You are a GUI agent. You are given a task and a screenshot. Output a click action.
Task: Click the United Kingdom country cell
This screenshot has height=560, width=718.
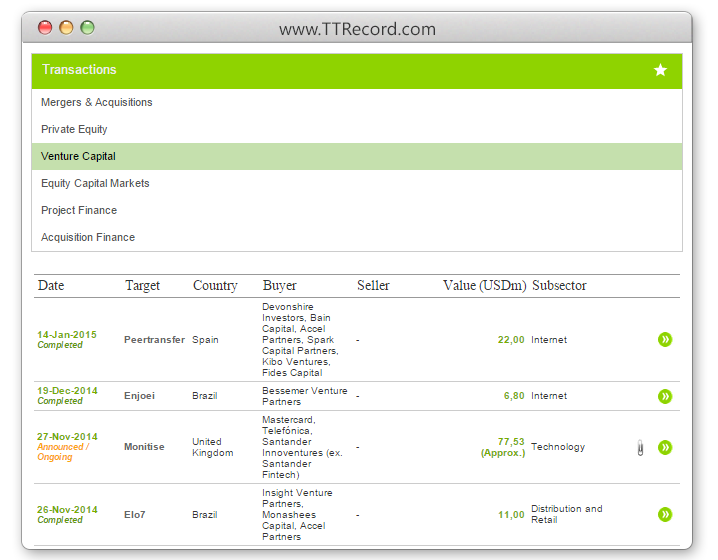[212, 447]
